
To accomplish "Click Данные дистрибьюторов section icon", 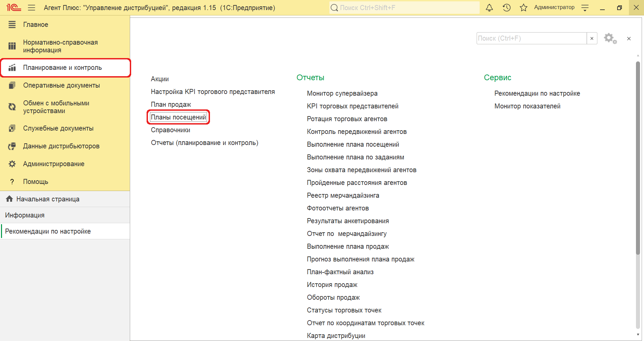I will [12, 146].
